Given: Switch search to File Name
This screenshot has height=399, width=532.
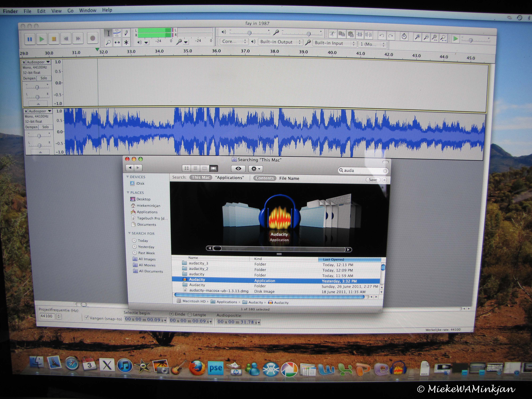Looking at the screenshot, I should click(x=289, y=178).
